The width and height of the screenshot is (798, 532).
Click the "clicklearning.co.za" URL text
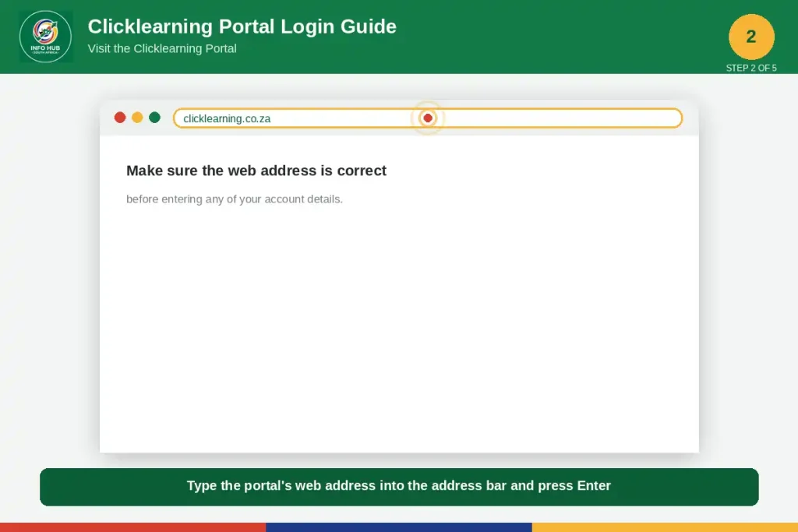(227, 118)
